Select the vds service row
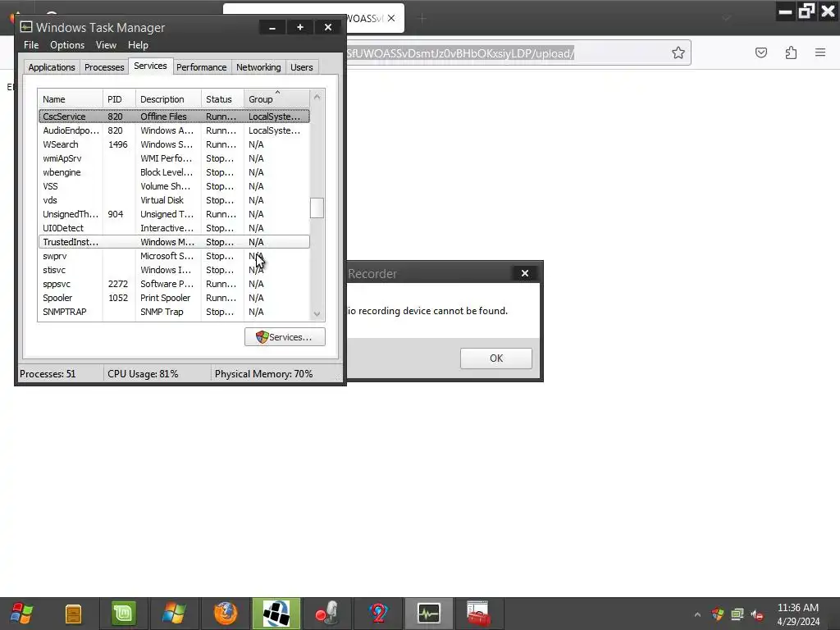 click(x=174, y=200)
